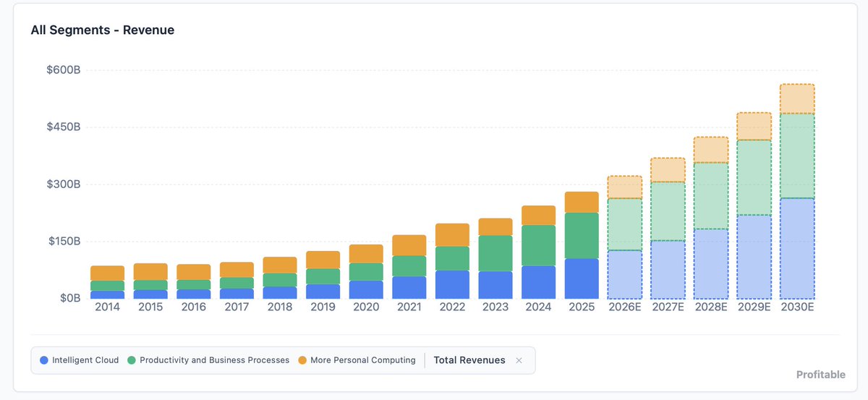Viewport: 868px width, 400px height.
Task: Toggle the Intelligent Cloud legend series
Action: click(80, 360)
